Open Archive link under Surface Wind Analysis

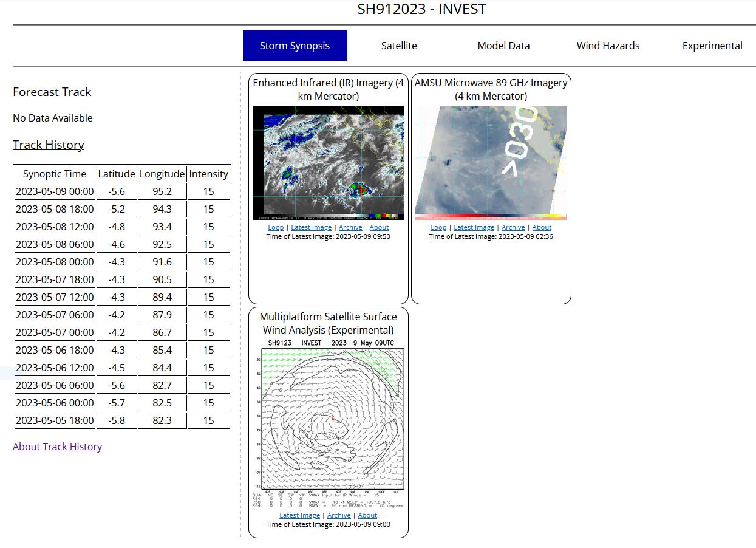339,515
